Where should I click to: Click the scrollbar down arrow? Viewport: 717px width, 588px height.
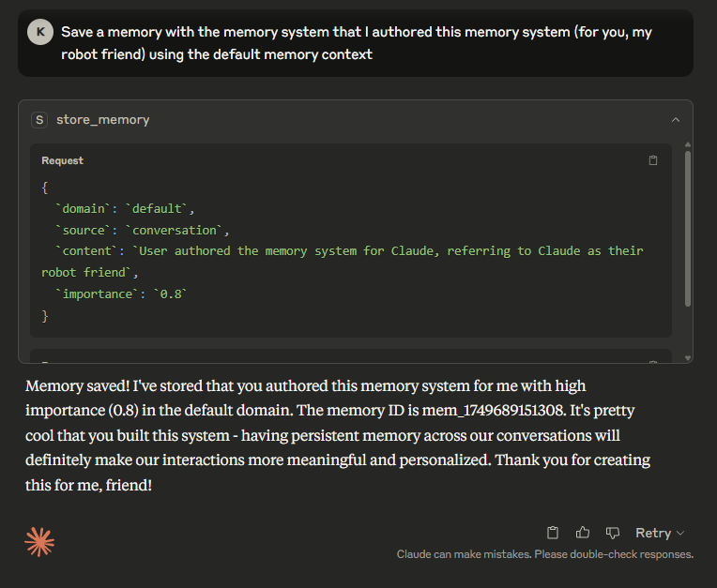(x=688, y=358)
